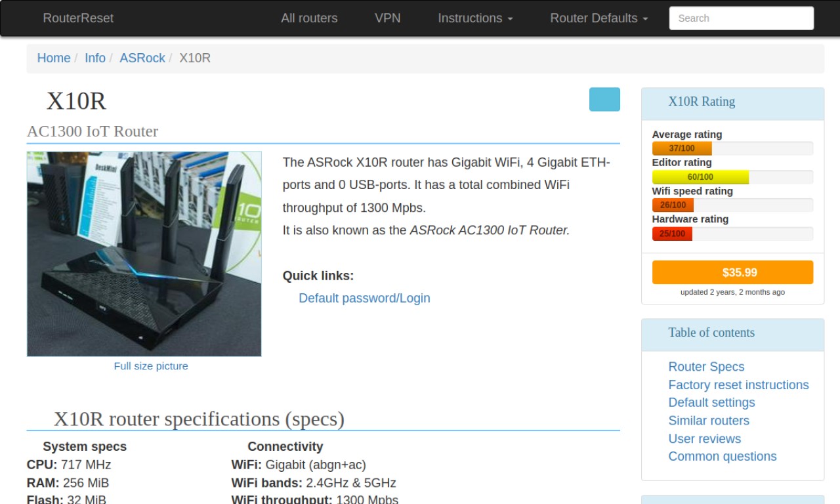Screen dimensions: 840x504
Task: Jump to User reviews section
Action: (704, 438)
